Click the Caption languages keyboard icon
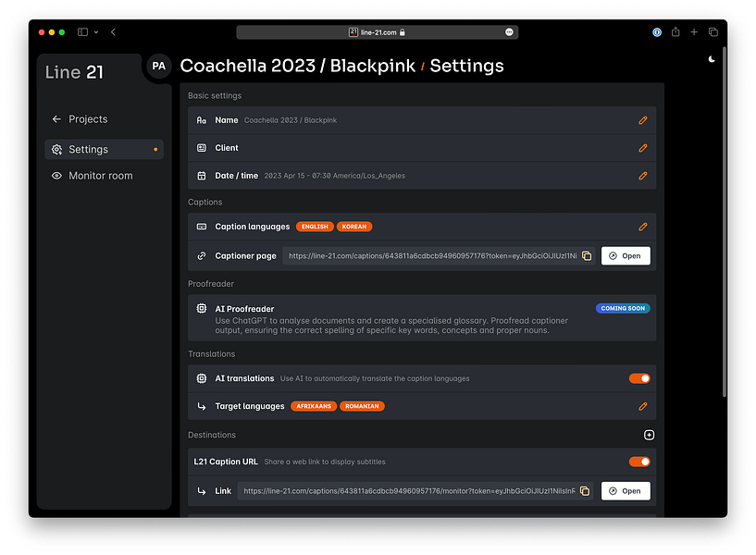The image size is (756, 555). (x=202, y=227)
